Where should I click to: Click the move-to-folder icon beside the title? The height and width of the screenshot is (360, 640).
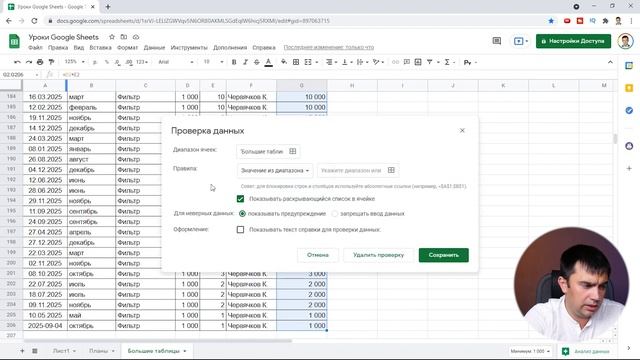point(124,37)
